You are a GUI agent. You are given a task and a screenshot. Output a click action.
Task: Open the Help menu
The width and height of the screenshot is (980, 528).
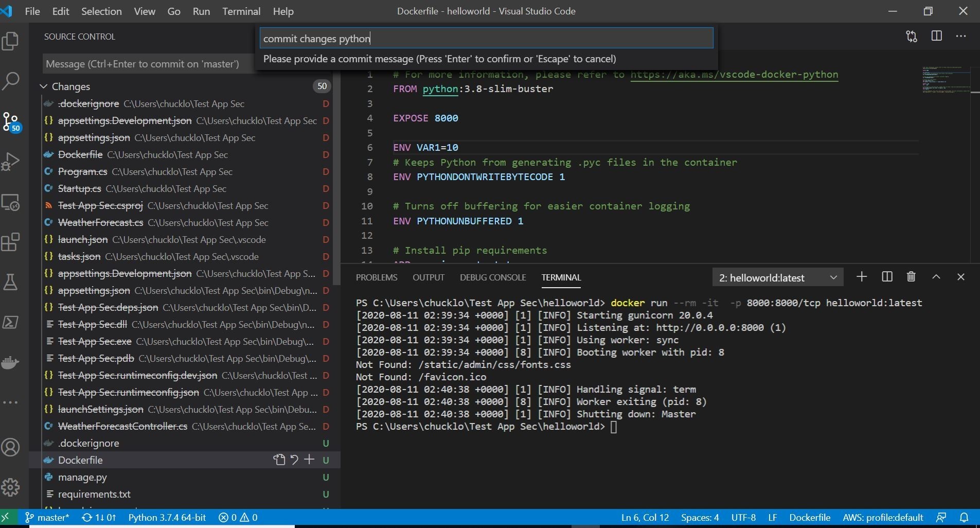[x=283, y=11]
